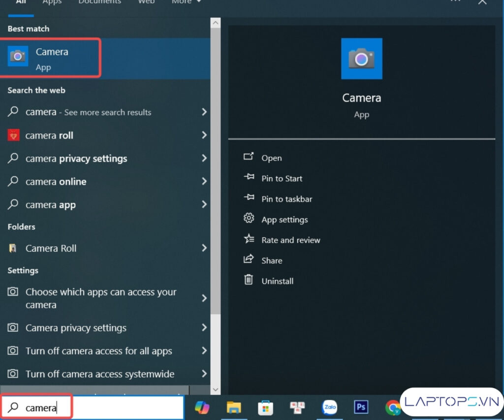Open Copilot from the taskbar

(202, 407)
